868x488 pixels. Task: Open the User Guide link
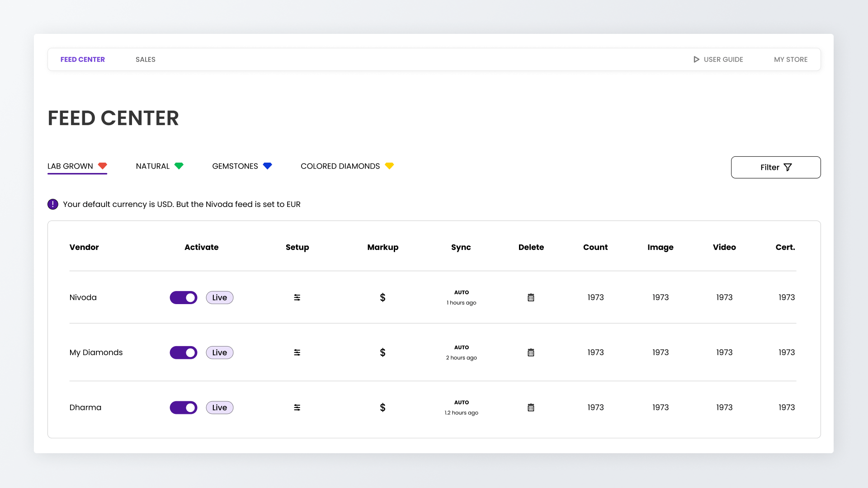[718, 59]
